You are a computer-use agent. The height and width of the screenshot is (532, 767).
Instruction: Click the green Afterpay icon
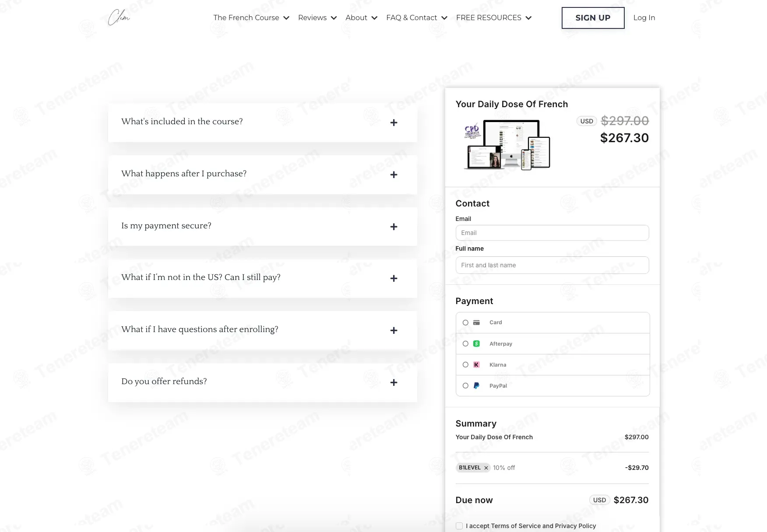click(476, 343)
